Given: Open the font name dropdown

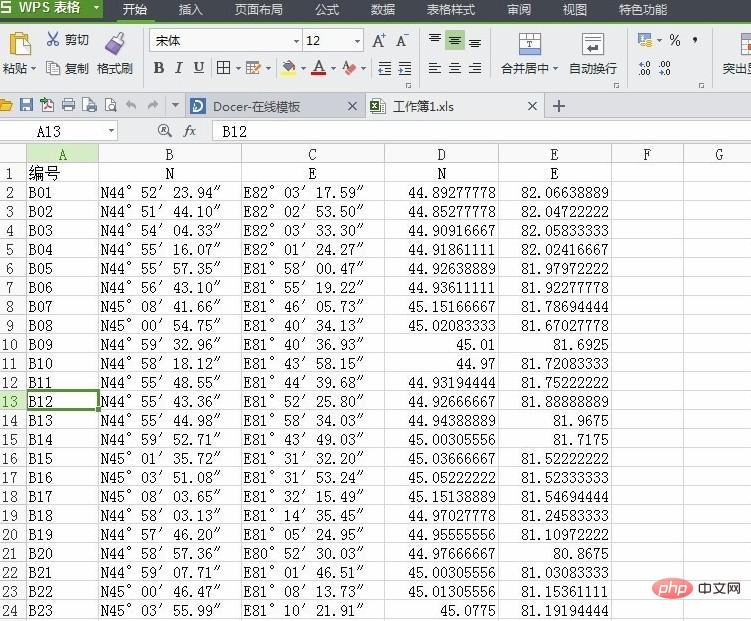Looking at the screenshot, I should [x=296, y=41].
